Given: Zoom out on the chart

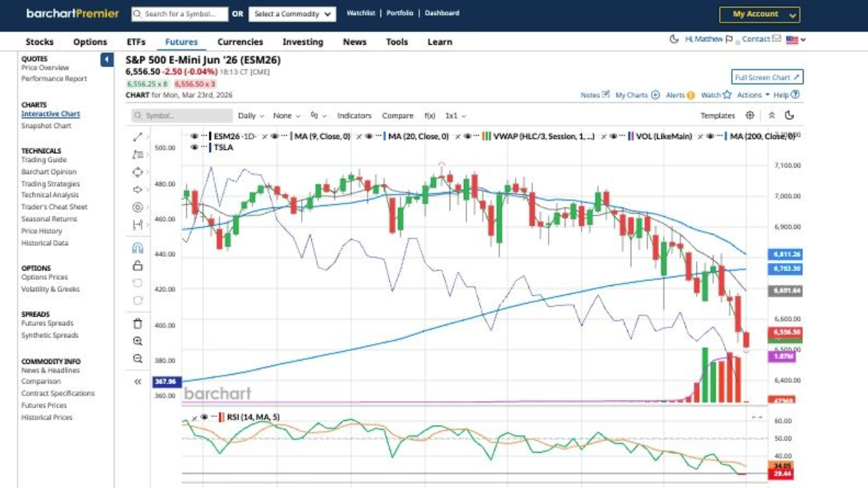Looking at the screenshot, I should (138, 359).
